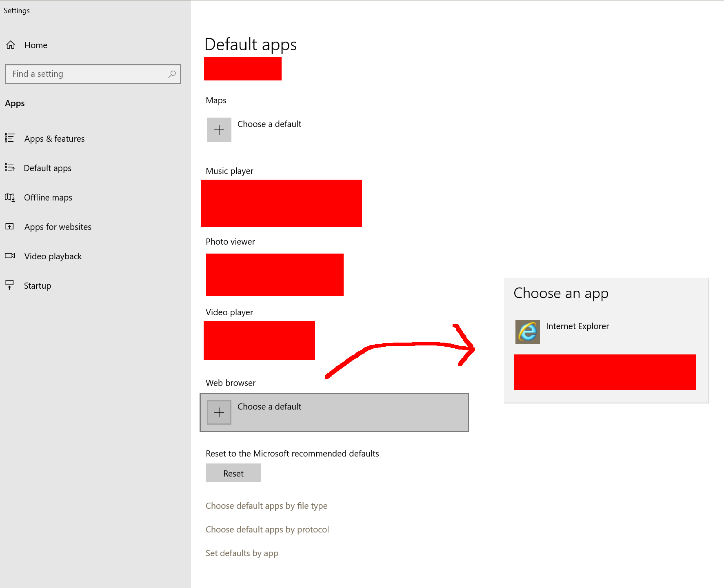
Task: Click the Startup icon in sidebar
Action: 10,285
